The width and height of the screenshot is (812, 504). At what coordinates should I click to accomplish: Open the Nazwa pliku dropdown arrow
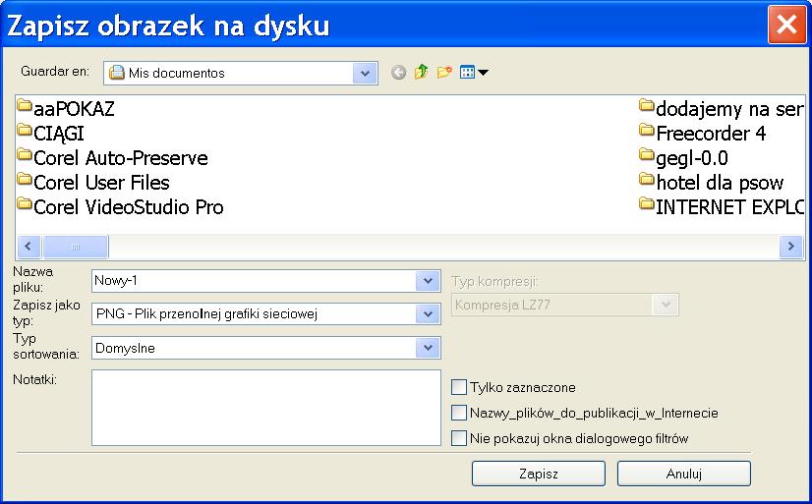point(428,281)
